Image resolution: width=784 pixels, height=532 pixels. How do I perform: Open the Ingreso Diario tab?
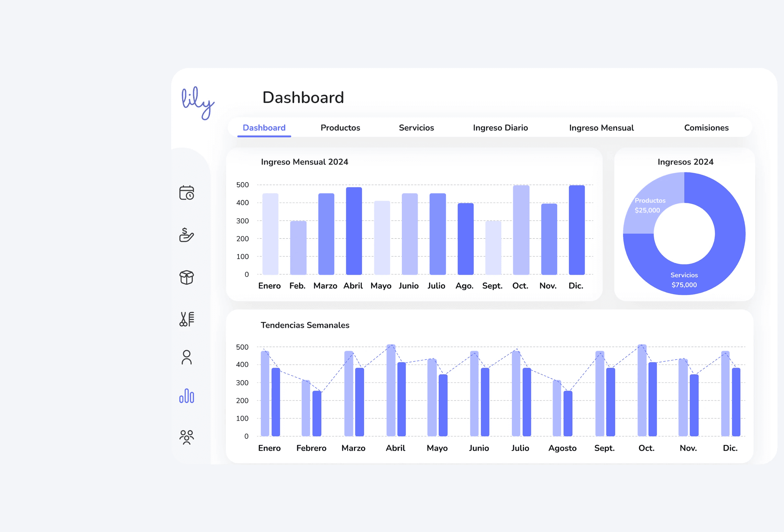500,128
